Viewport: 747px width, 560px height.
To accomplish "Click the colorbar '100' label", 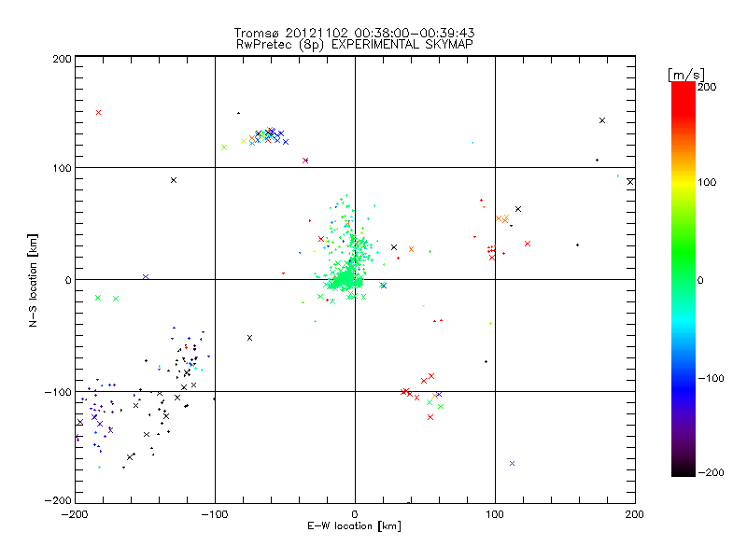I will click(707, 182).
